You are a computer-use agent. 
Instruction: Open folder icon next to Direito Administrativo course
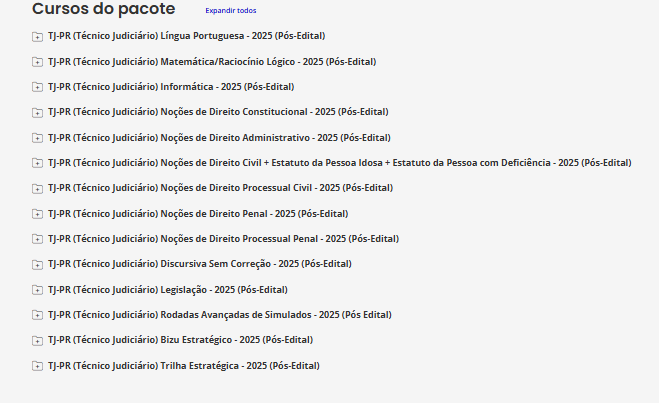37,138
